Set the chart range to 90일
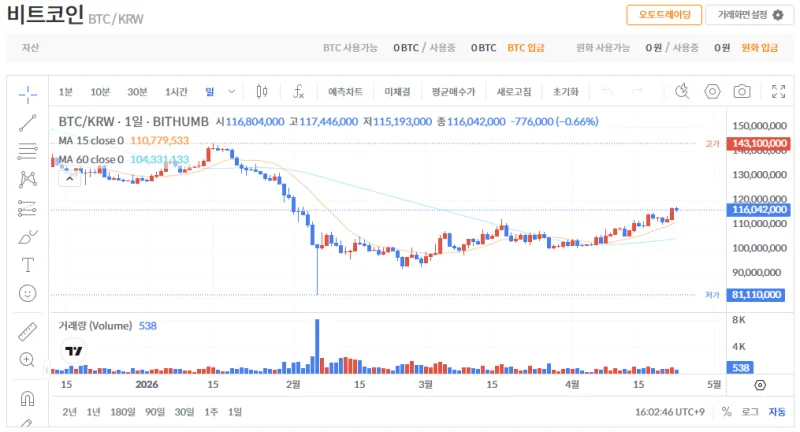Image resolution: width=800 pixels, height=432 pixels. [155, 412]
